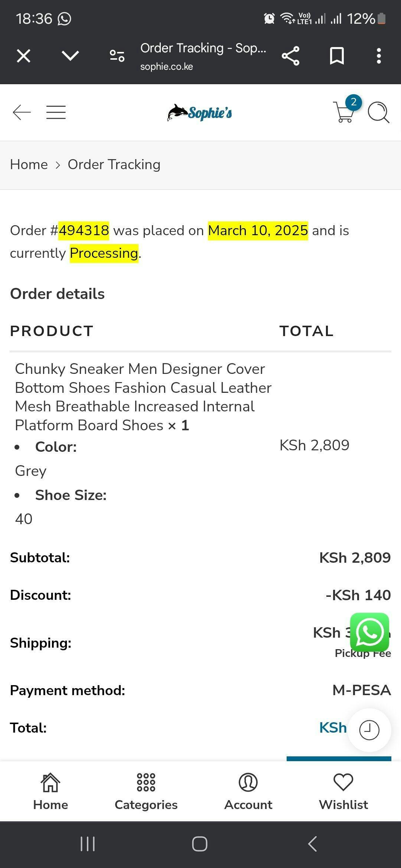This screenshot has width=401, height=868.
Task: Tap the Sophie's orca logo
Action: click(x=200, y=113)
